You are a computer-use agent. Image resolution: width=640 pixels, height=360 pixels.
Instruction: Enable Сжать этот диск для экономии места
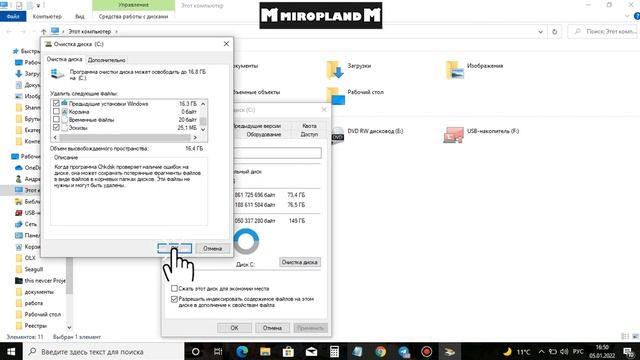[174, 289]
